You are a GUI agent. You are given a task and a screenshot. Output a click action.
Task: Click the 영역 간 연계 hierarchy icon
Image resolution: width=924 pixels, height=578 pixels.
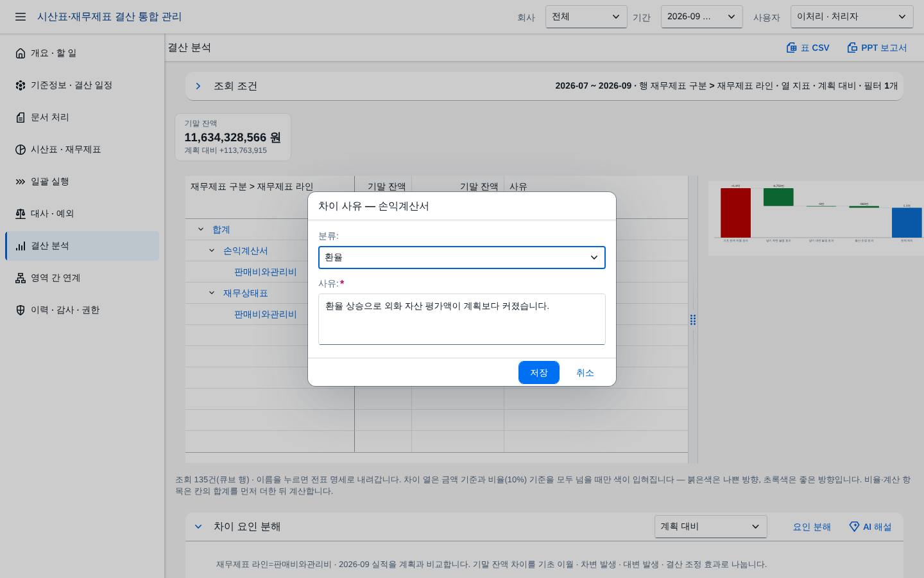21,278
